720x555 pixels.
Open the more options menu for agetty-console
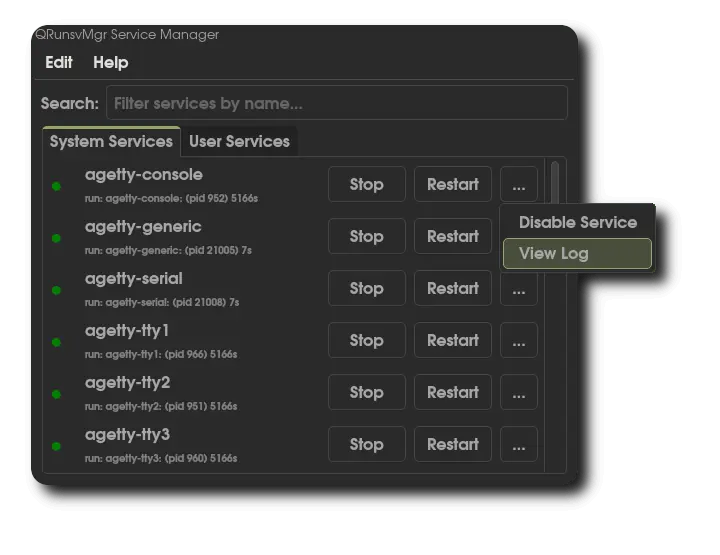[x=518, y=184]
